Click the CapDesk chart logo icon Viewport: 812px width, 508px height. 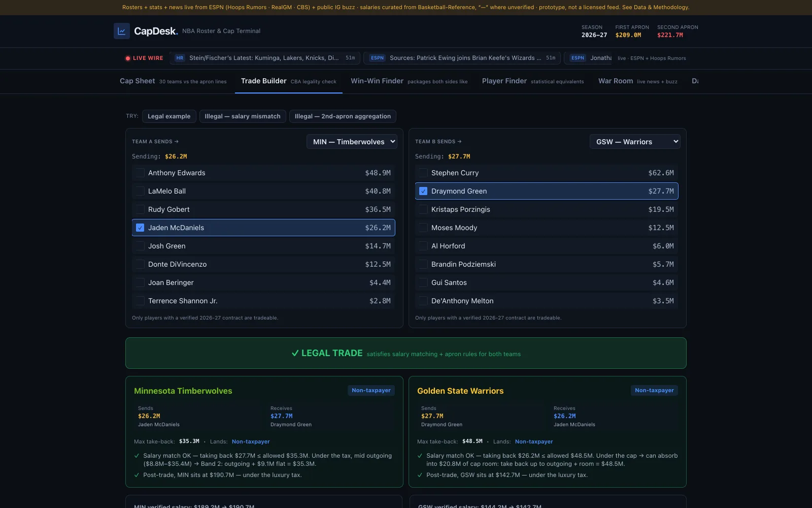[122, 31]
